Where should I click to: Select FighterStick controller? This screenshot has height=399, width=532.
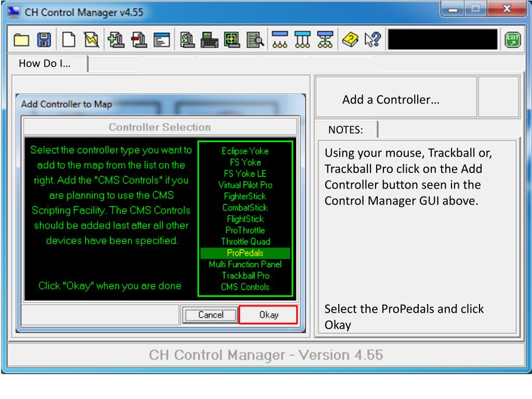[x=245, y=196]
